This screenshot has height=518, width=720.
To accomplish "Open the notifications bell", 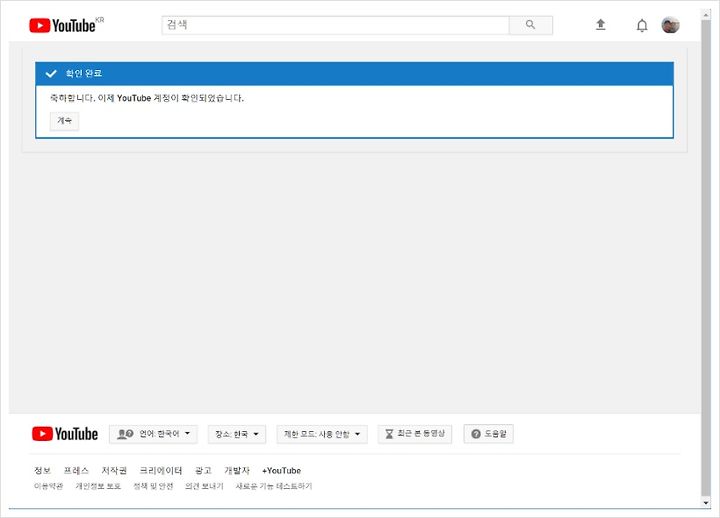I will coord(641,25).
